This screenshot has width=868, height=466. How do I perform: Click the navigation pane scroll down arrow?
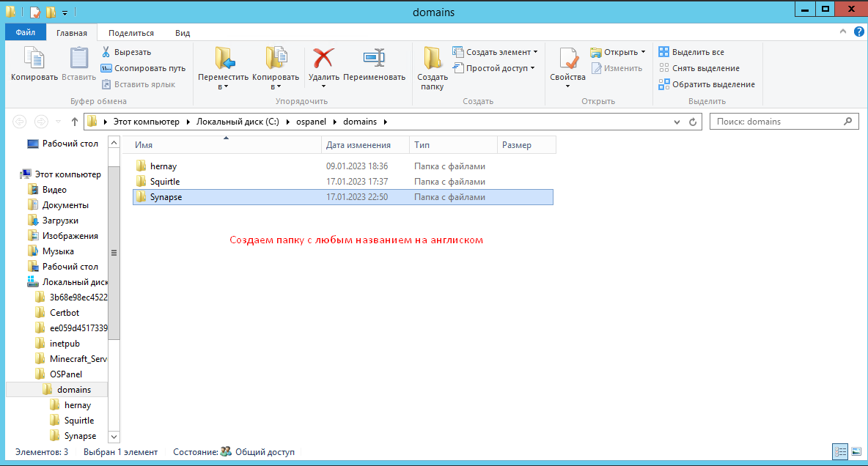pyautogui.click(x=114, y=437)
